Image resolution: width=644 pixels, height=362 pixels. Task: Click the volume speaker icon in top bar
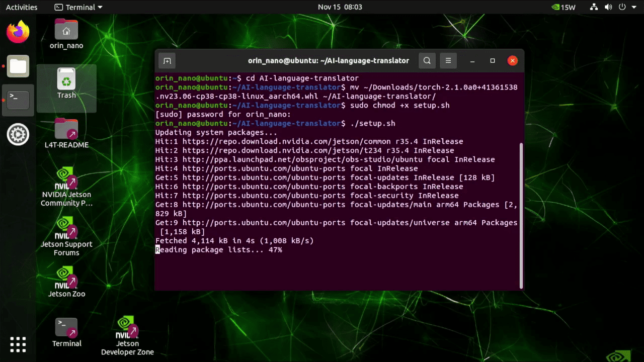608,7
